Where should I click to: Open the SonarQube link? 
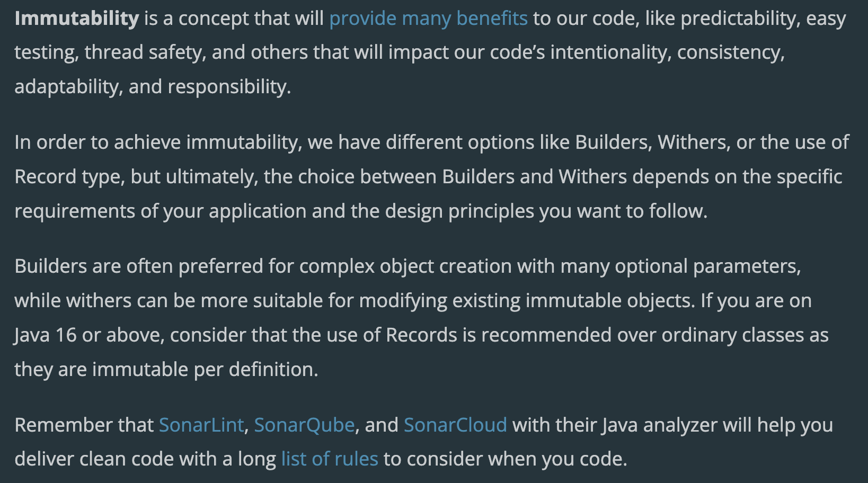click(x=304, y=425)
